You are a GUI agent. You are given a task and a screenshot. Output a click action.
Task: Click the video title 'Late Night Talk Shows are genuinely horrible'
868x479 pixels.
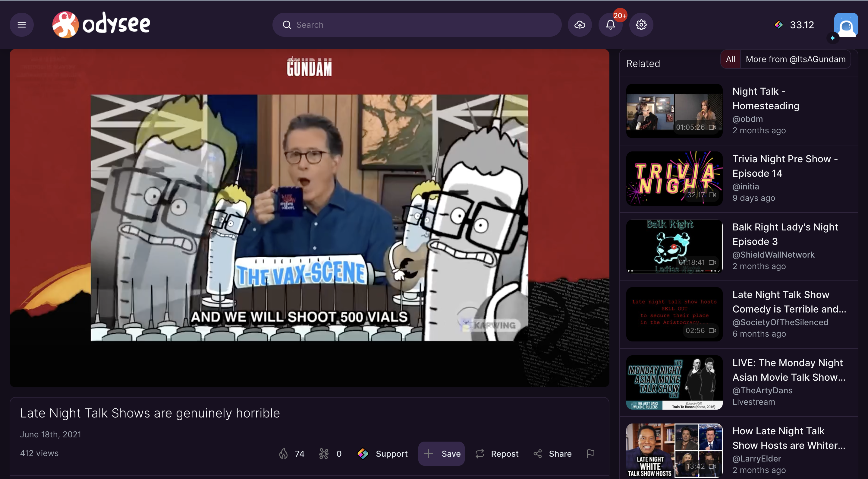coord(150,413)
